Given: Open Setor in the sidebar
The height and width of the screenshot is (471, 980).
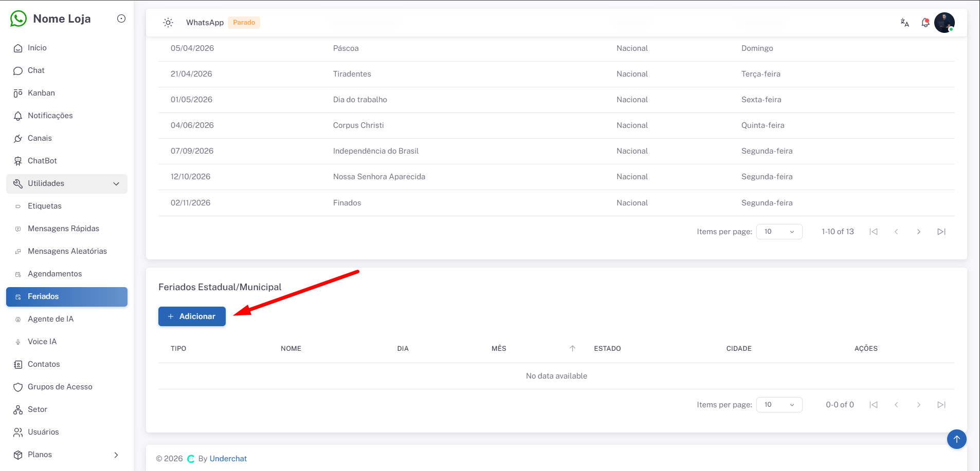Looking at the screenshot, I should click(x=67, y=409).
